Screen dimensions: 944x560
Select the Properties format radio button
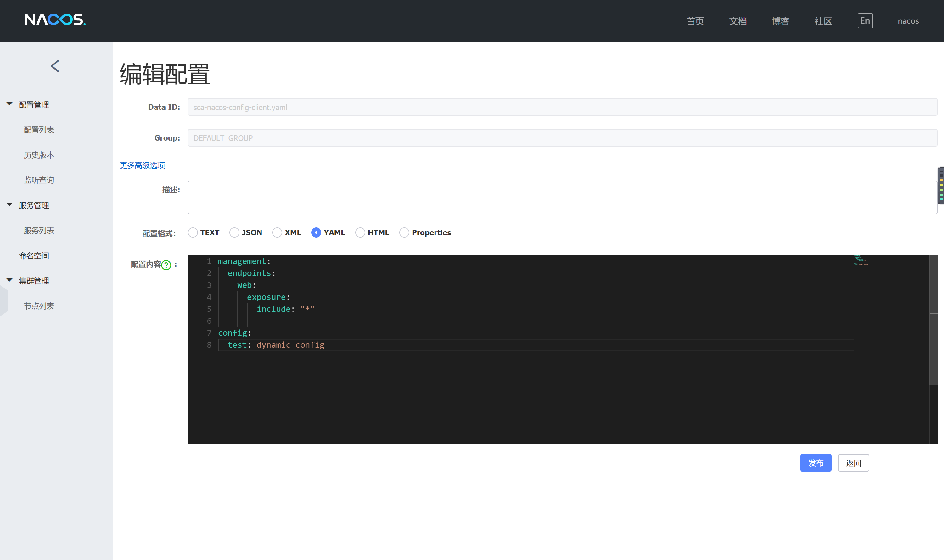click(x=404, y=232)
